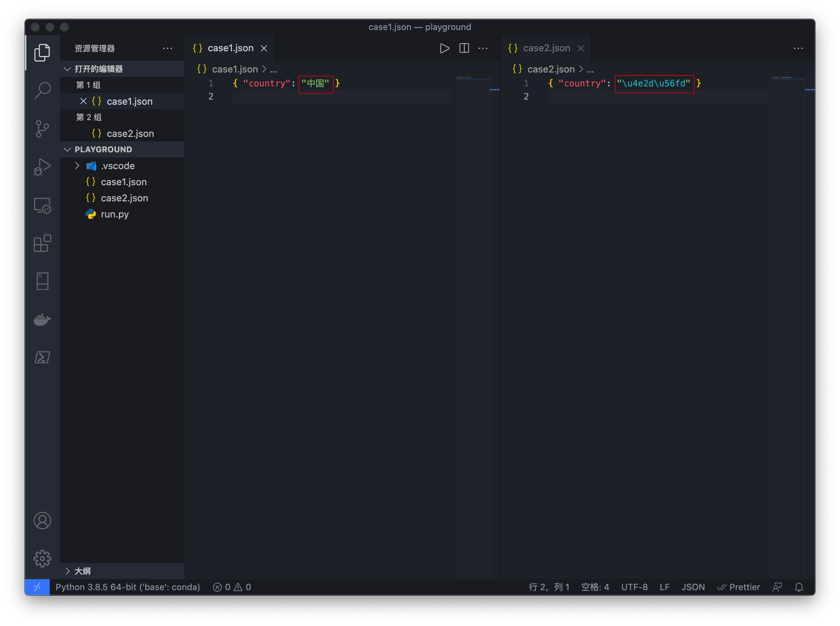This screenshot has height=626, width=840.
Task: Select Python 3.8.5 interpreter in status bar
Action: (128, 587)
